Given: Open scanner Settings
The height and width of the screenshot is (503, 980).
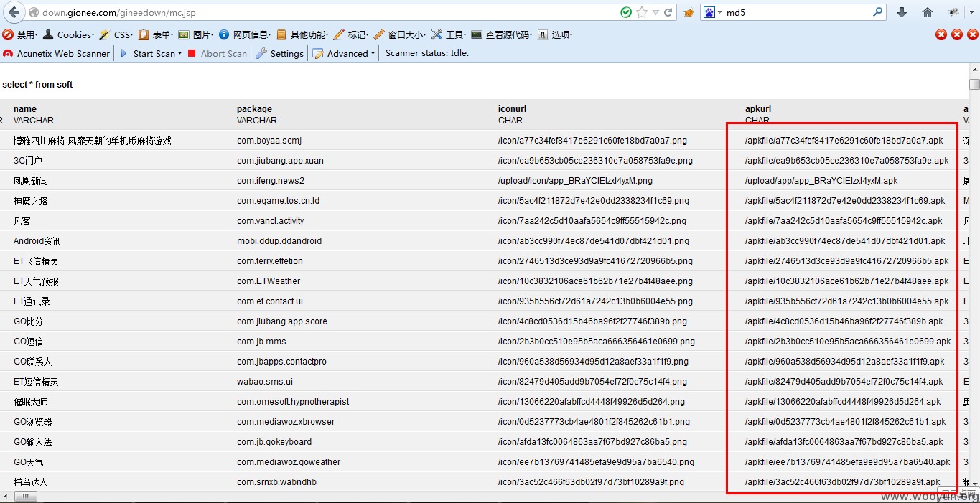Looking at the screenshot, I should pyautogui.click(x=280, y=53).
